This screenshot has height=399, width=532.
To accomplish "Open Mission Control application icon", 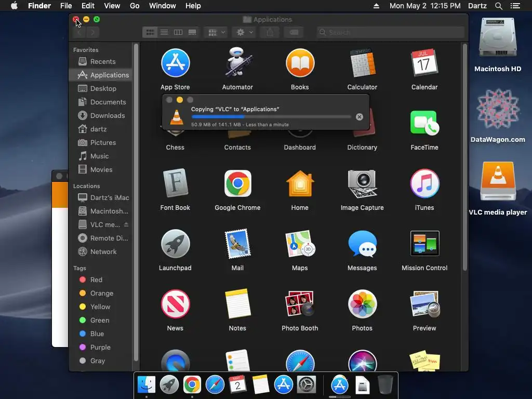I will coord(424,243).
